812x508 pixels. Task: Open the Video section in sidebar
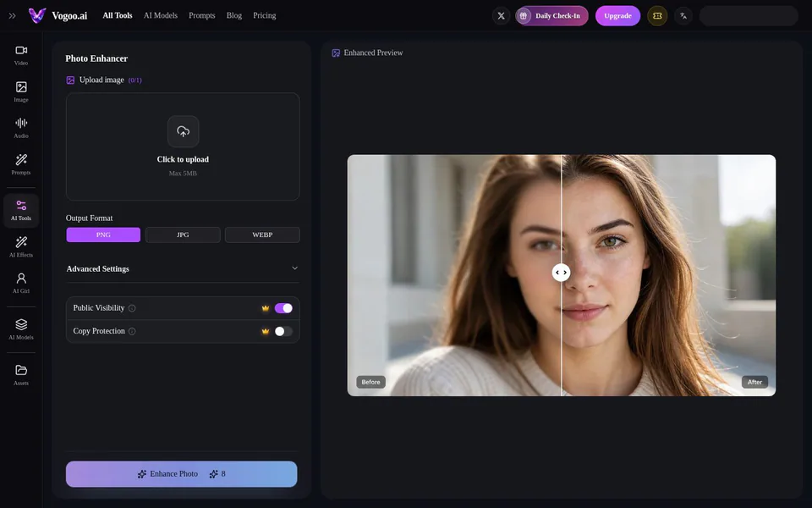(x=21, y=55)
